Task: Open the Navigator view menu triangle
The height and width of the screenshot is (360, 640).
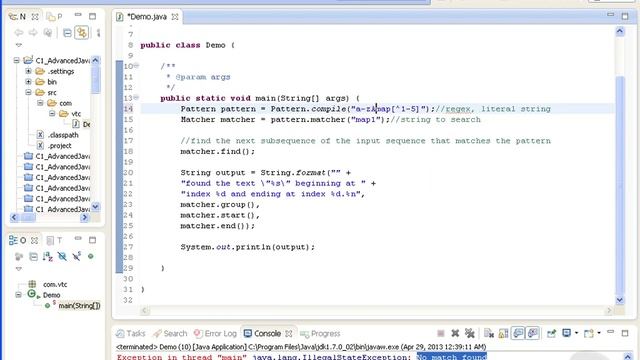Action: point(19,45)
